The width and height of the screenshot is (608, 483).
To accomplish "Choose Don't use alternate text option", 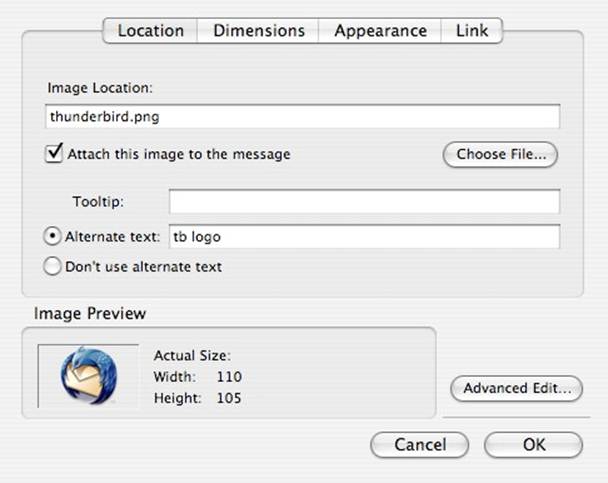I will 52,266.
